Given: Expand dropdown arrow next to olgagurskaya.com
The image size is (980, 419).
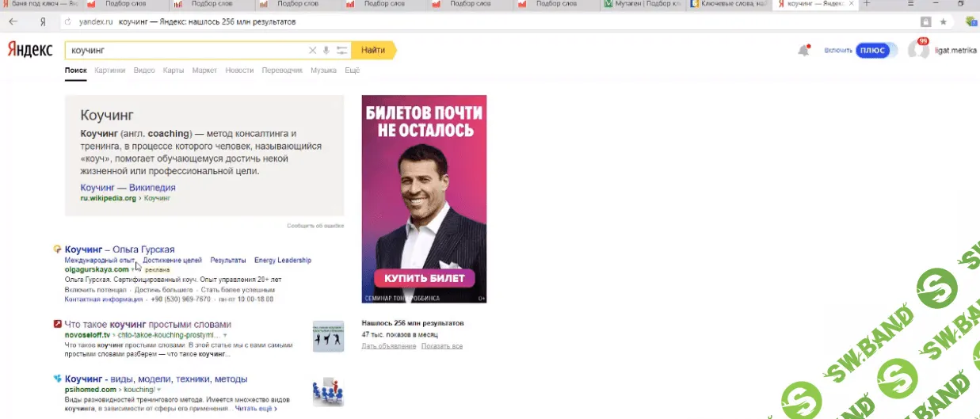Looking at the screenshot, I should click(133, 270).
